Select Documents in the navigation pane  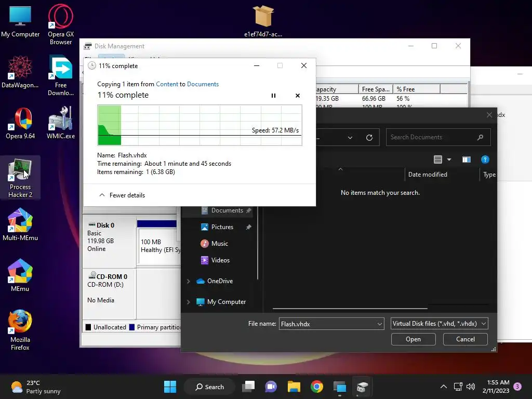[227, 210]
